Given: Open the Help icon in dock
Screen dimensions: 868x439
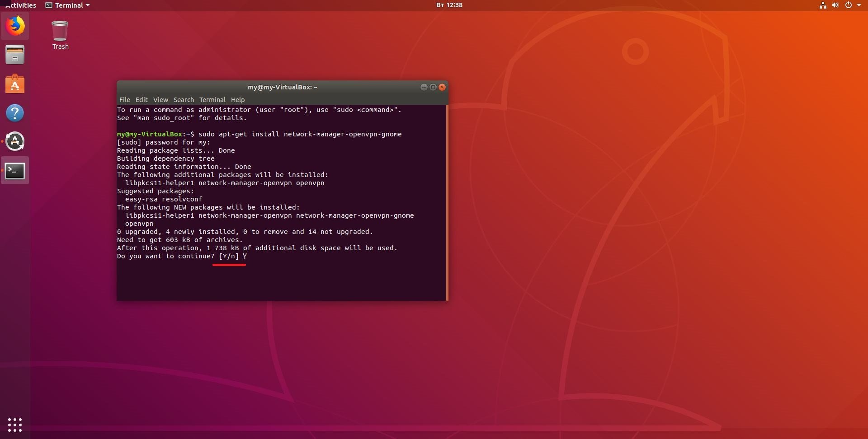Looking at the screenshot, I should [x=15, y=113].
